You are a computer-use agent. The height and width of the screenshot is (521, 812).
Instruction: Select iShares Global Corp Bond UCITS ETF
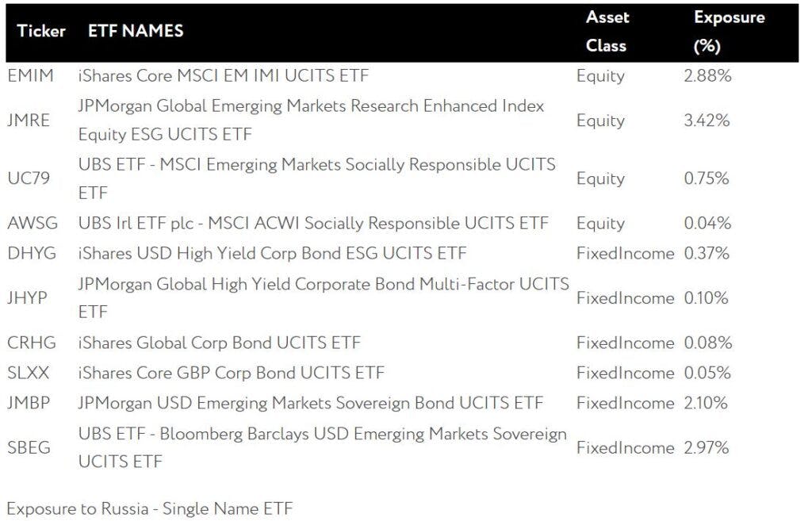(x=219, y=343)
